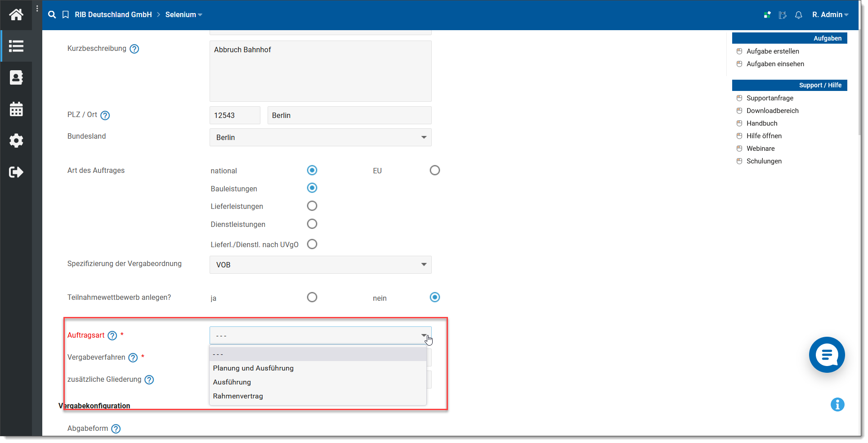Click the Ort field with Berlin
This screenshot has width=868, height=443.
pyautogui.click(x=349, y=115)
